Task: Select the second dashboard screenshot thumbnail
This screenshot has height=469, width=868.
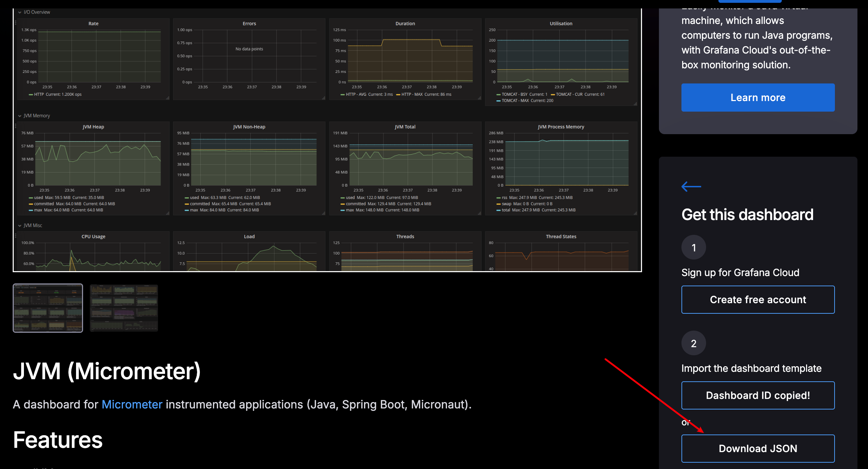Action: (124, 308)
